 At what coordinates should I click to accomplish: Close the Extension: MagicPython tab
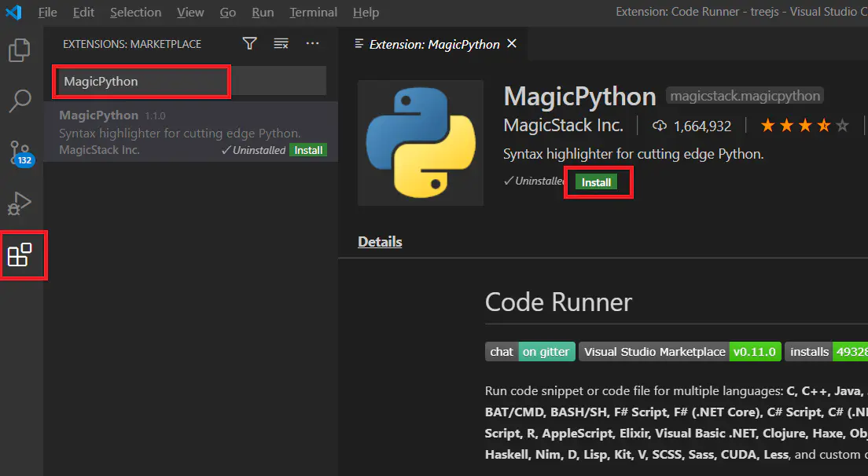click(512, 44)
